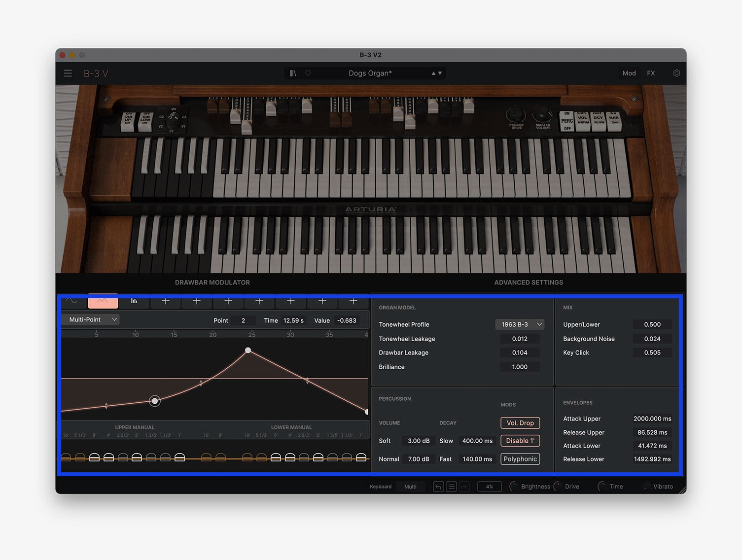Open the Keyboard Multi selector
742x560 pixels.
[410, 487]
